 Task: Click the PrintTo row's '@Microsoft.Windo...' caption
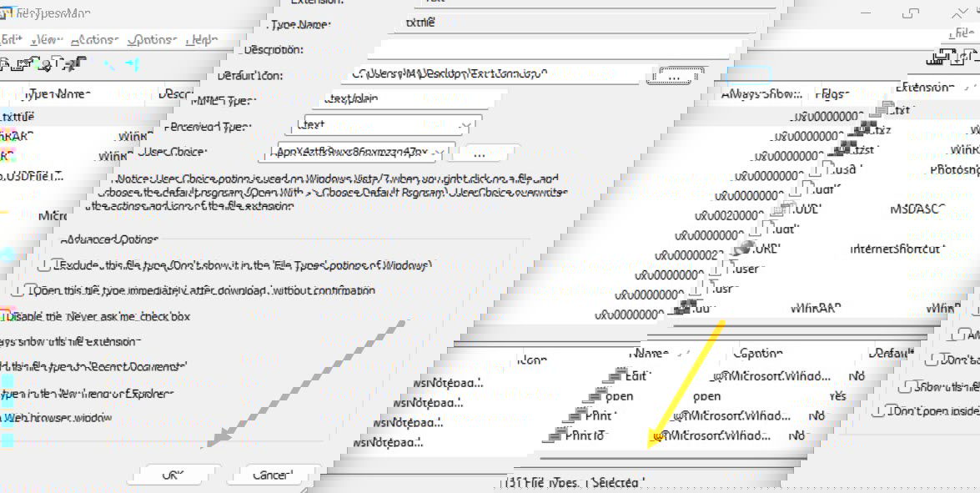click(x=712, y=435)
